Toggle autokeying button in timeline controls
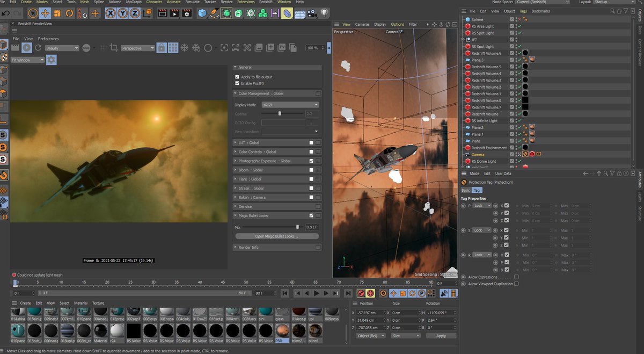This screenshot has height=354, width=644. 370,293
